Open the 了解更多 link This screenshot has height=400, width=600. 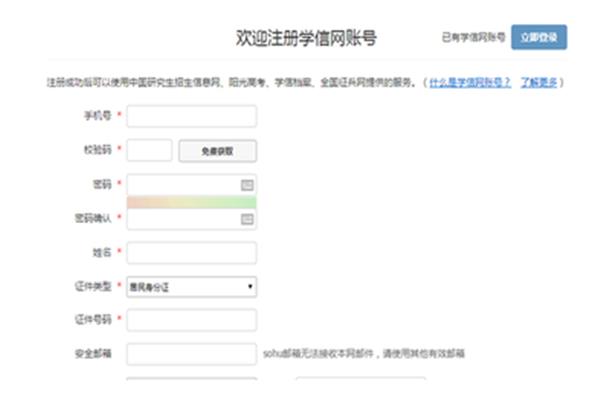[538, 82]
